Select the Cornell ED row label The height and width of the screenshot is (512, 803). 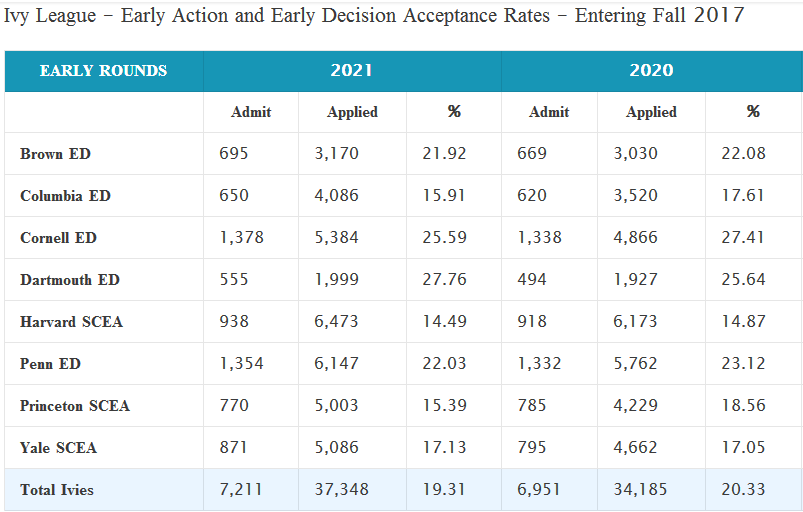pos(58,238)
